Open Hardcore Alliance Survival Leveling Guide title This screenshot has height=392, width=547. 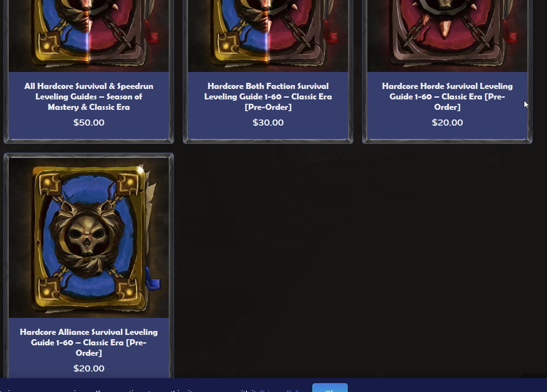pos(89,342)
